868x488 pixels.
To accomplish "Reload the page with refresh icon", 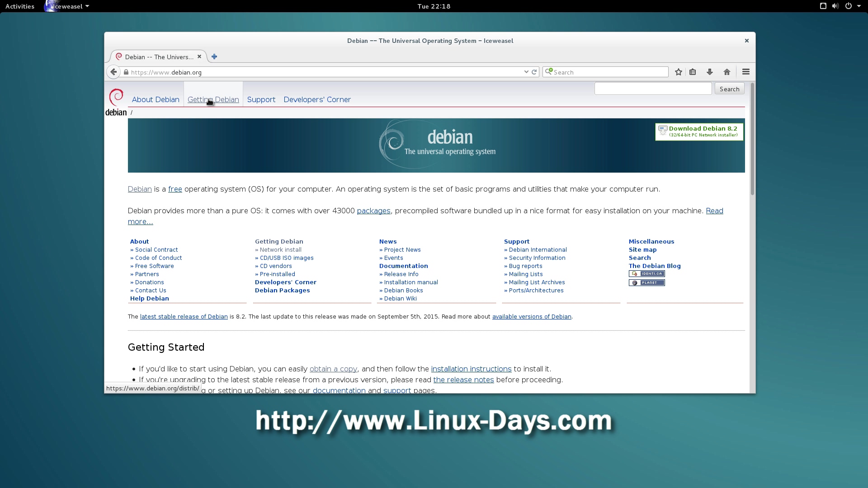I will 534,72.
